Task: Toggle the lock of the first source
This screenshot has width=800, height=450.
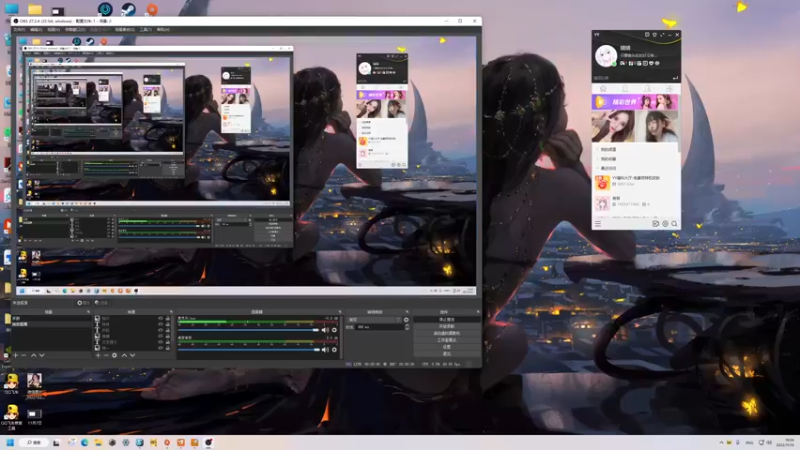Action: 167,318
